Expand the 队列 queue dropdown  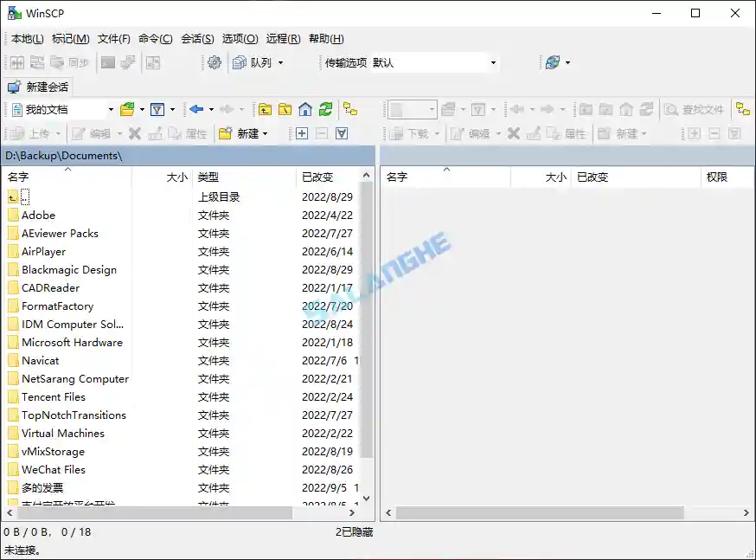click(x=279, y=63)
